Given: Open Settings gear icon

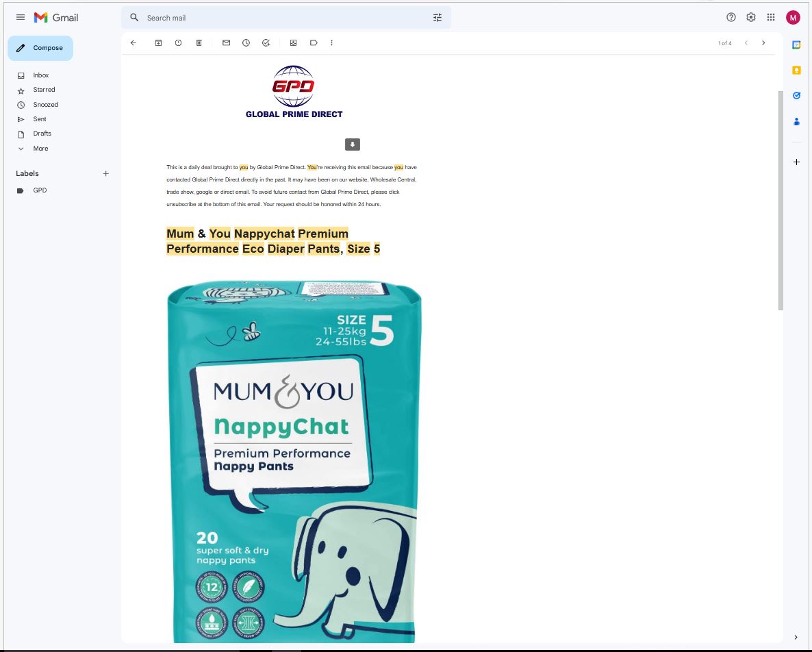Looking at the screenshot, I should pyautogui.click(x=751, y=17).
